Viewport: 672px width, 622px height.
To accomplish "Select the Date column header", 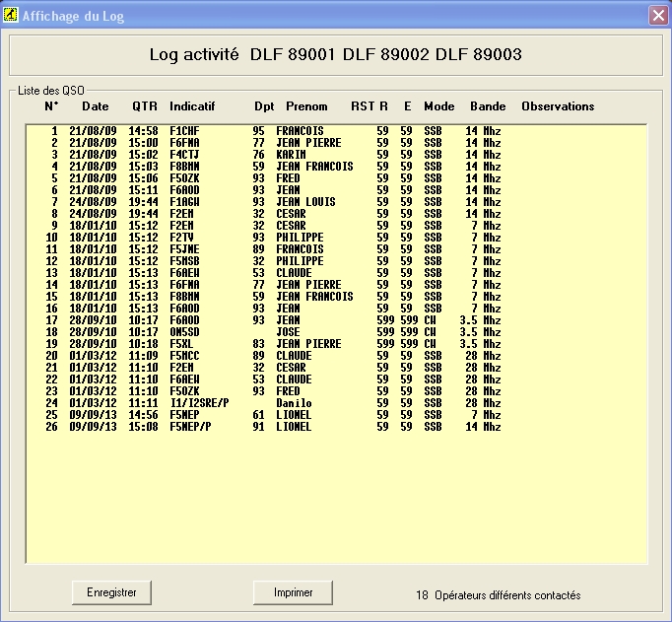I will pos(96,105).
